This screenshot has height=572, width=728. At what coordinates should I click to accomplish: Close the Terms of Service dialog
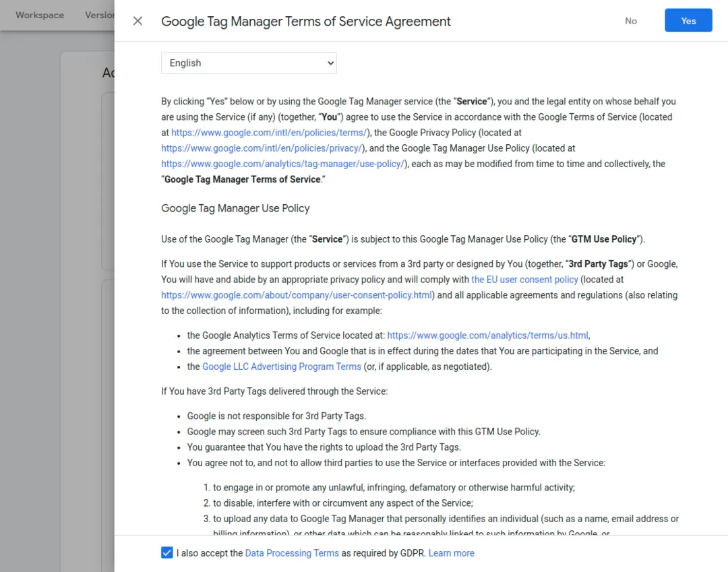click(x=138, y=21)
